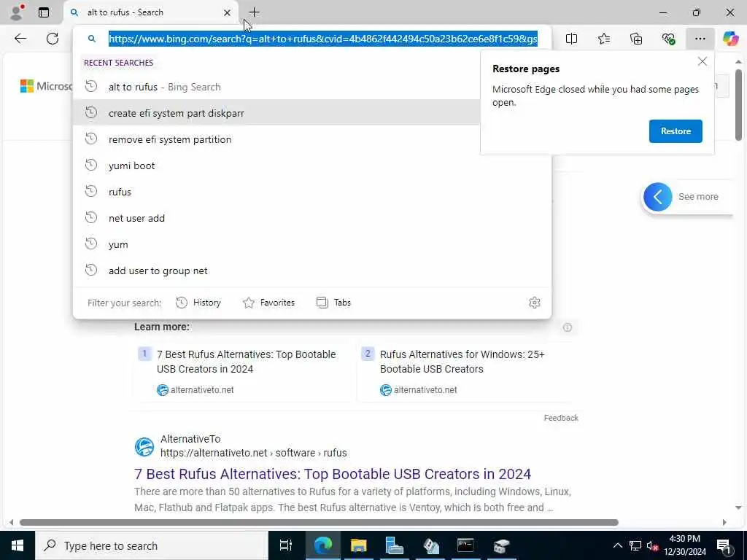Click the horizontal scrollbar thumb
The width and height of the screenshot is (747, 560).
319,522
